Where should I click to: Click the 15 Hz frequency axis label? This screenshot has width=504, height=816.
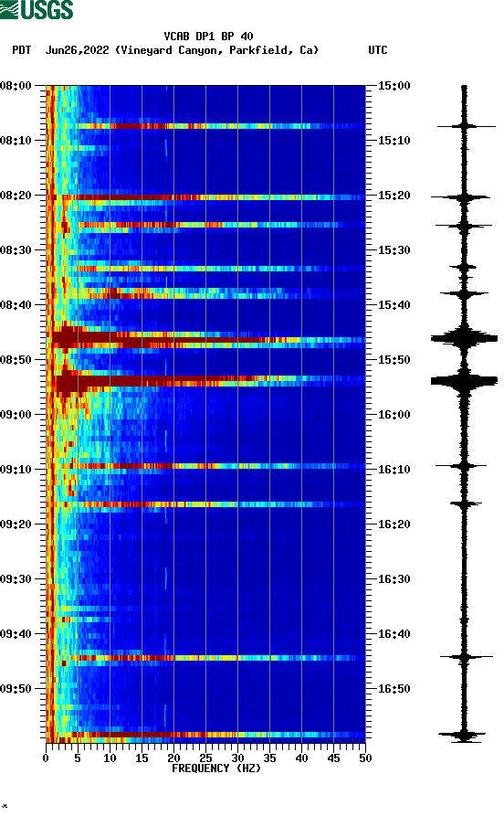pyautogui.click(x=142, y=758)
